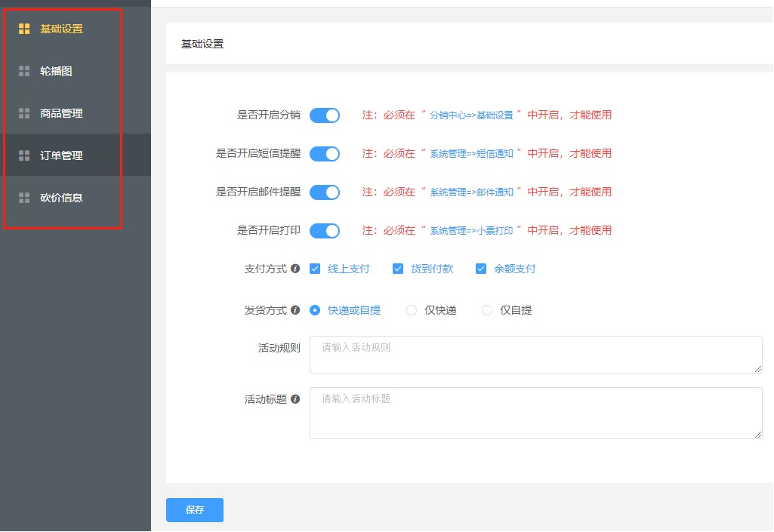Click the 活动规则 label text
This screenshot has height=532, width=774.
click(x=279, y=348)
